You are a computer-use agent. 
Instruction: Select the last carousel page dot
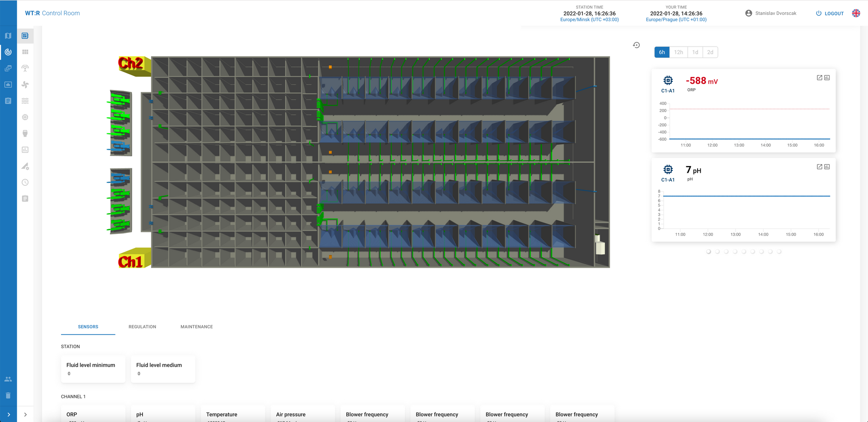point(779,251)
